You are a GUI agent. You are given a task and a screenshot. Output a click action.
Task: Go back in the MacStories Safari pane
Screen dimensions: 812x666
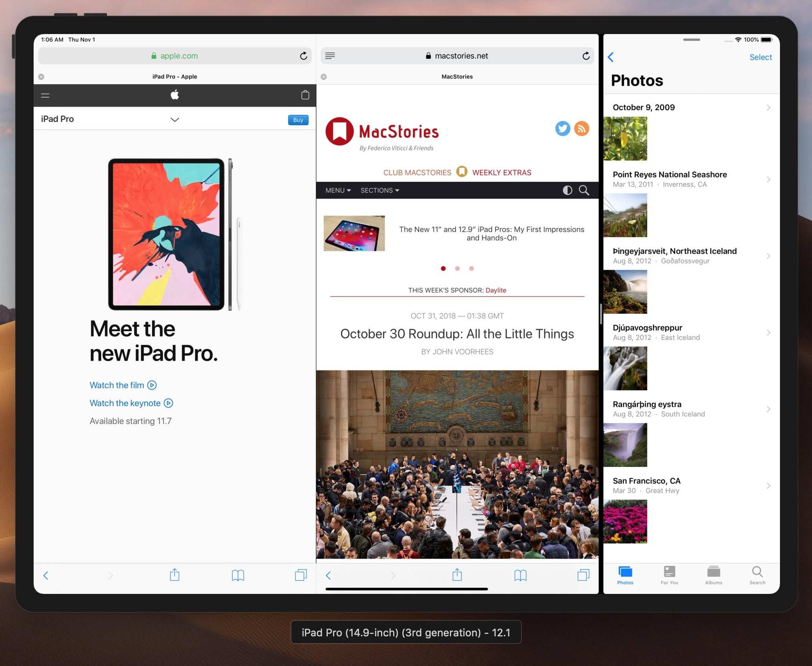(x=328, y=575)
